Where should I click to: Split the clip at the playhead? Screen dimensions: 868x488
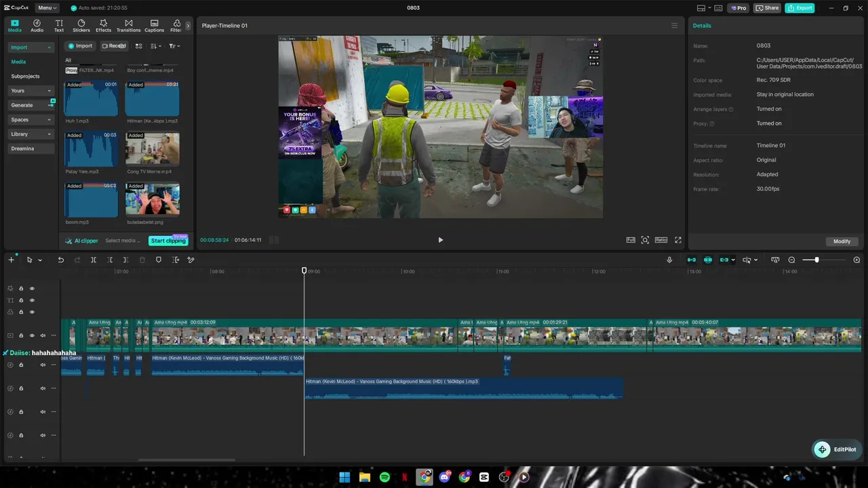pyautogui.click(x=94, y=260)
